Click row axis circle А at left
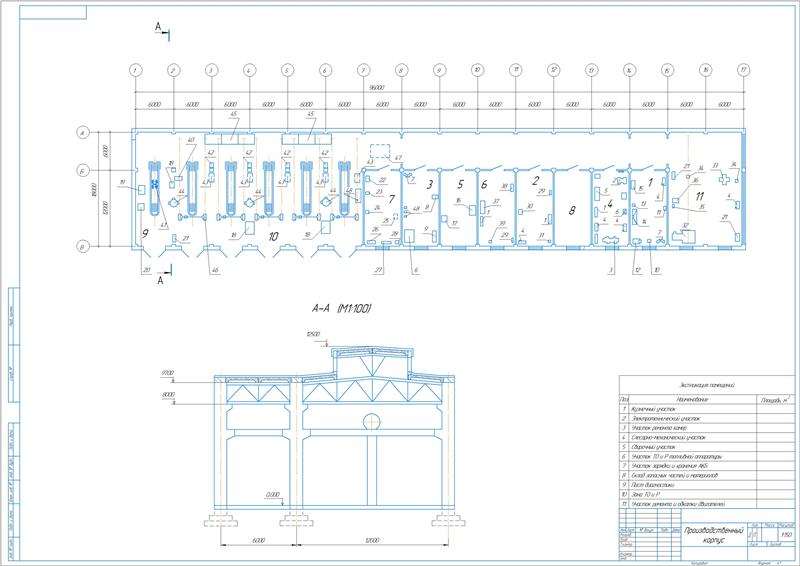 coord(82,133)
